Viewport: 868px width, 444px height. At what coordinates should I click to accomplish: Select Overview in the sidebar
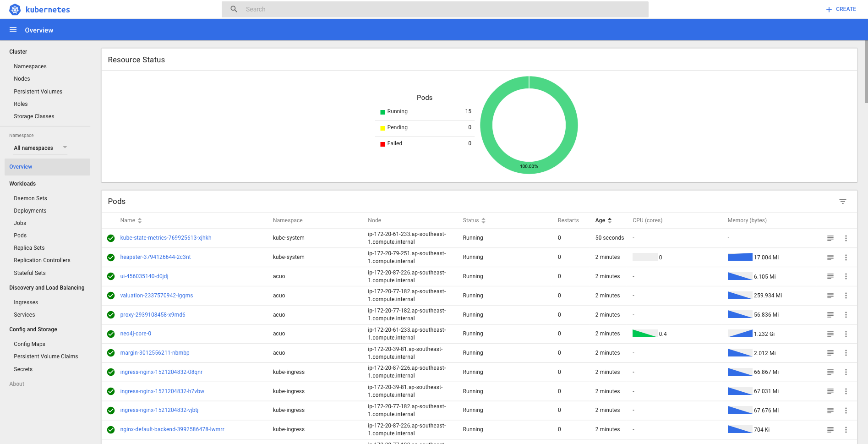47,167
